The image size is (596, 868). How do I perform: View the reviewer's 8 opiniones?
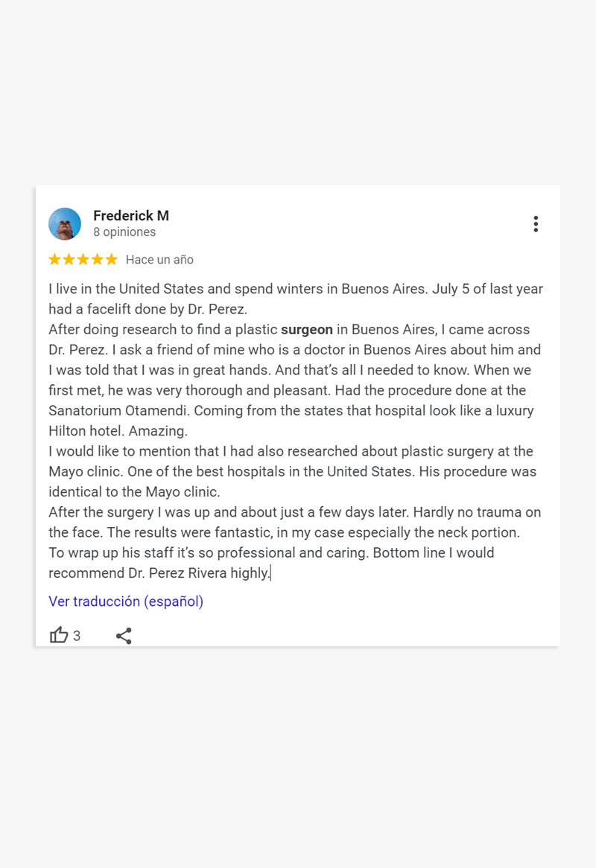pos(124,232)
